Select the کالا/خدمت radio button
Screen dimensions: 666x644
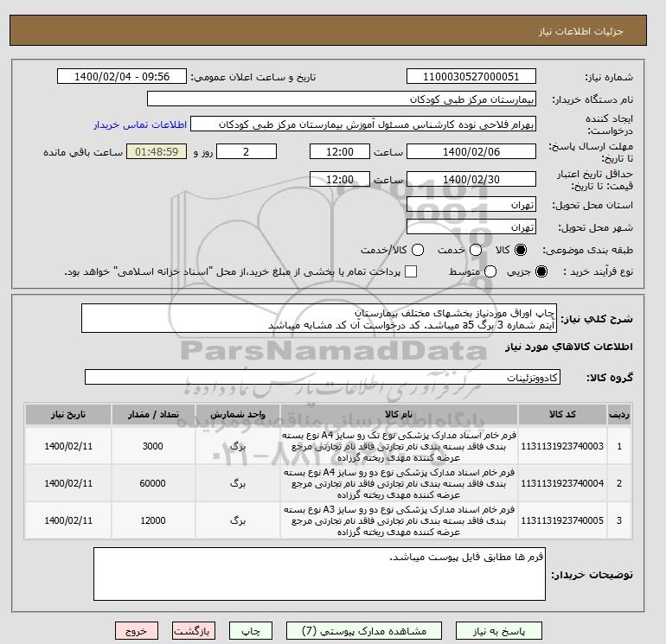click(418, 250)
